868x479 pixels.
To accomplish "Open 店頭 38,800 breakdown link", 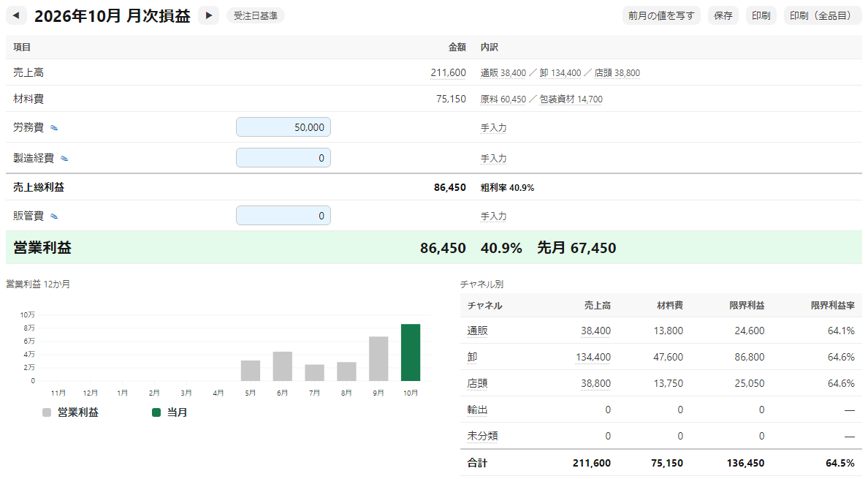I will (617, 73).
